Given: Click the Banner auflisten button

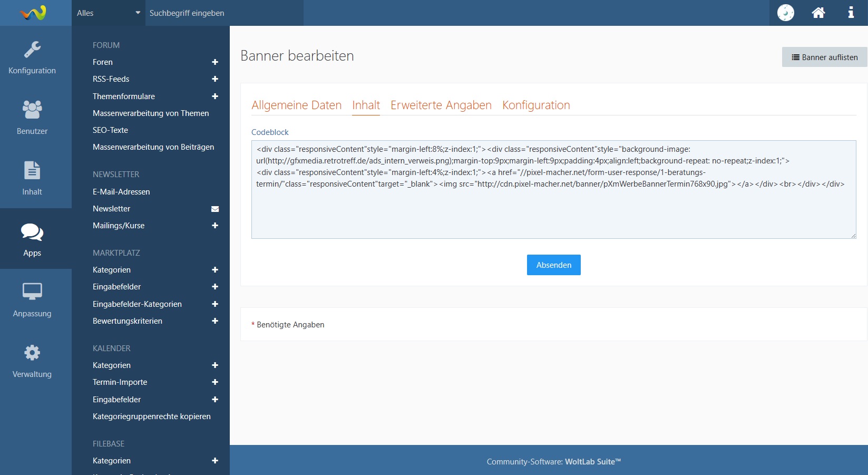Looking at the screenshot, I should tap(824, 57).
